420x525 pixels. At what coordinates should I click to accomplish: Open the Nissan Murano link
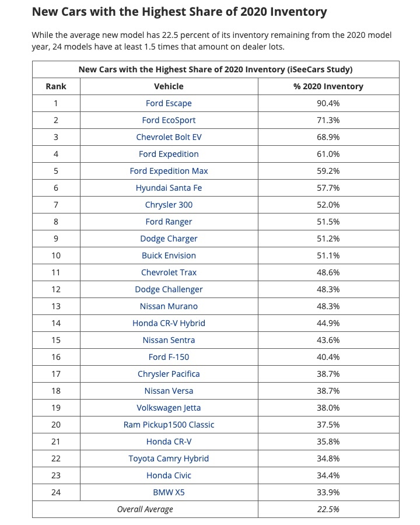click(169, 306)
